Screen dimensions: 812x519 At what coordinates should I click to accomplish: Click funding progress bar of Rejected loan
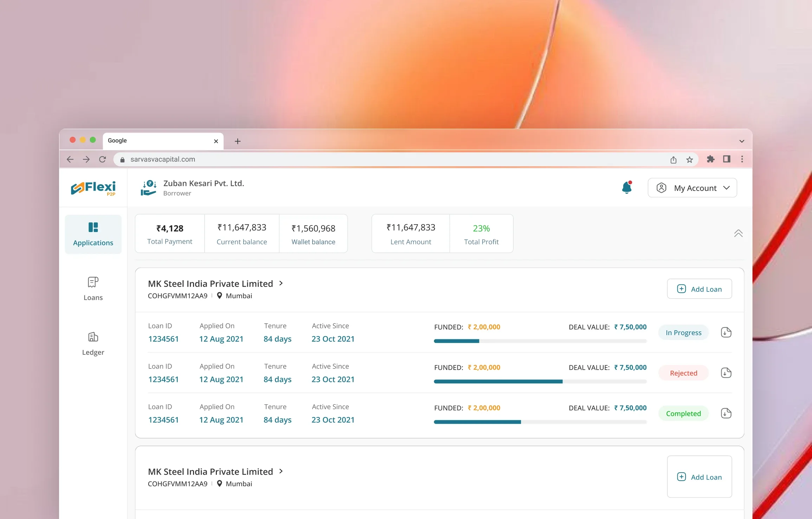(540, 382)
